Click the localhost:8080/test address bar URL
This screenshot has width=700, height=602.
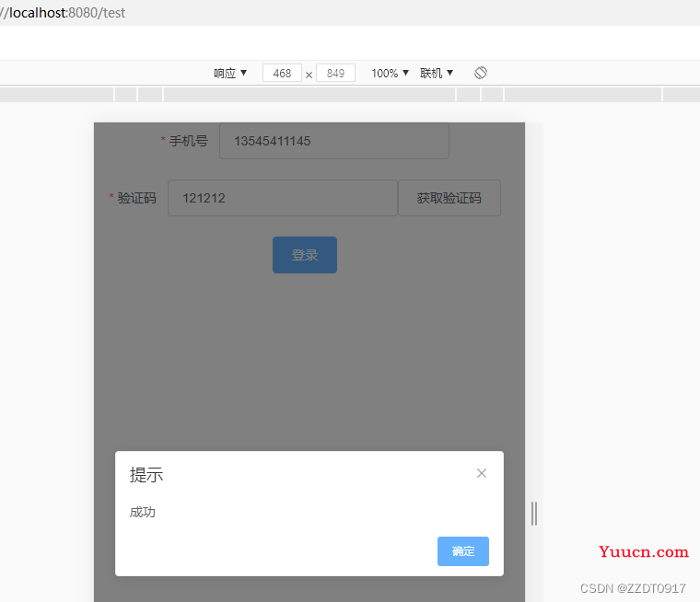63,13
